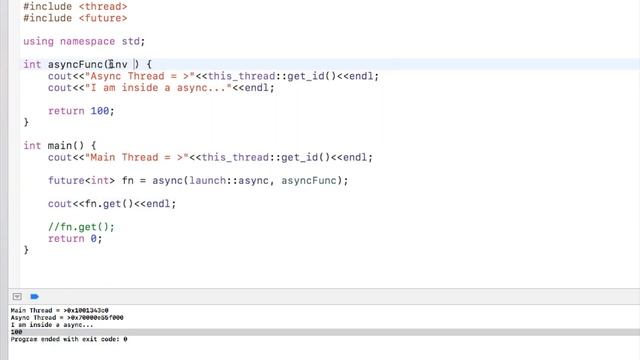Click the "I am inside a async..." string in code
640x360 pixels.
pyautogui.click(x=158, y=88)
